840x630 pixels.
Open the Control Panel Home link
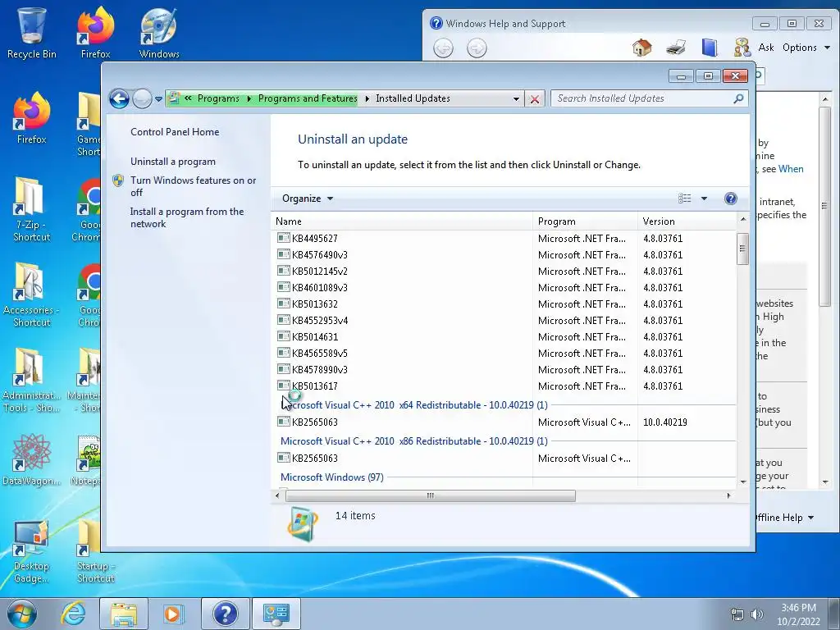175,132
